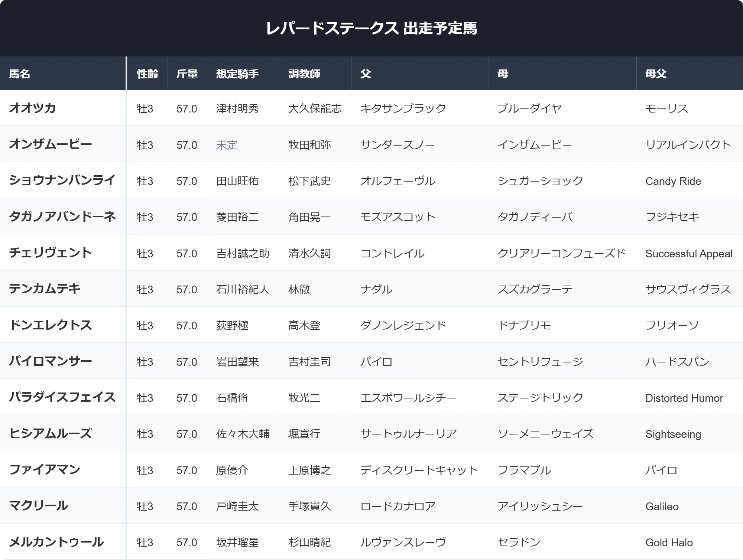Open horse ショウナンバンライ
743x560 pixels.
coord(62,180)
